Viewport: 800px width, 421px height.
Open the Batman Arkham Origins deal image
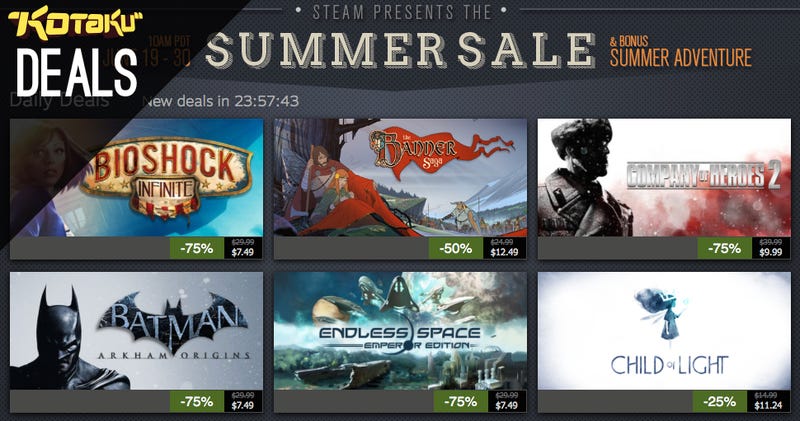137,331
